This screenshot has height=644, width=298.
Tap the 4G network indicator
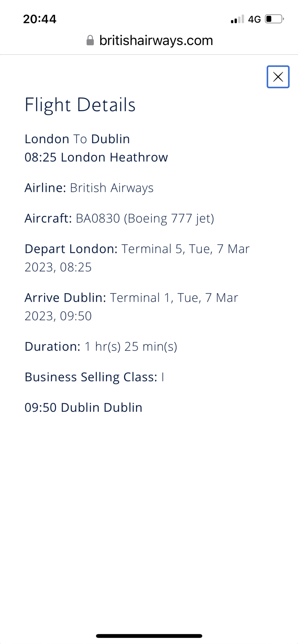pos(254,19)
